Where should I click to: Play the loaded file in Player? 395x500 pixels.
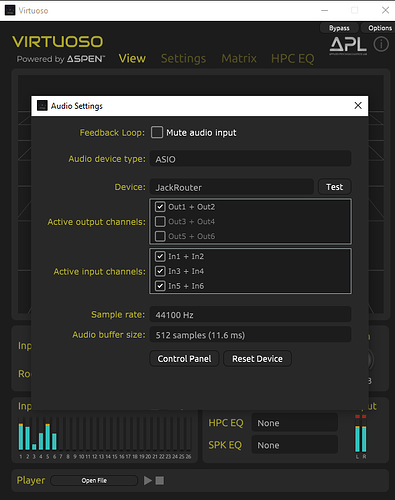pos(148,480)
